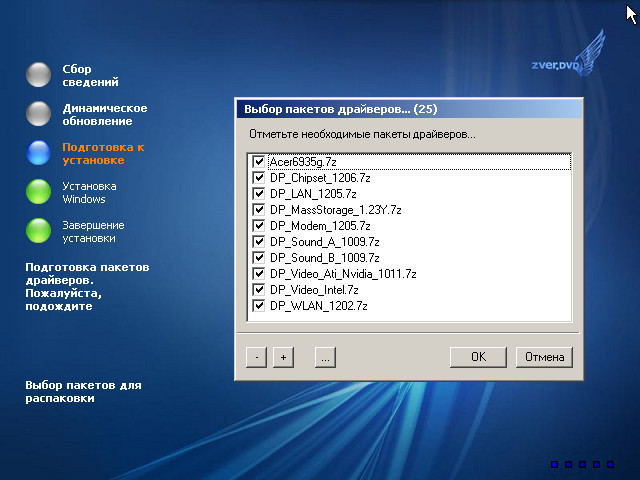Viewport: 640px width, 480px height.
Task: Disable the DP_Video_Intel.7z checkbox
Action: 259,289
